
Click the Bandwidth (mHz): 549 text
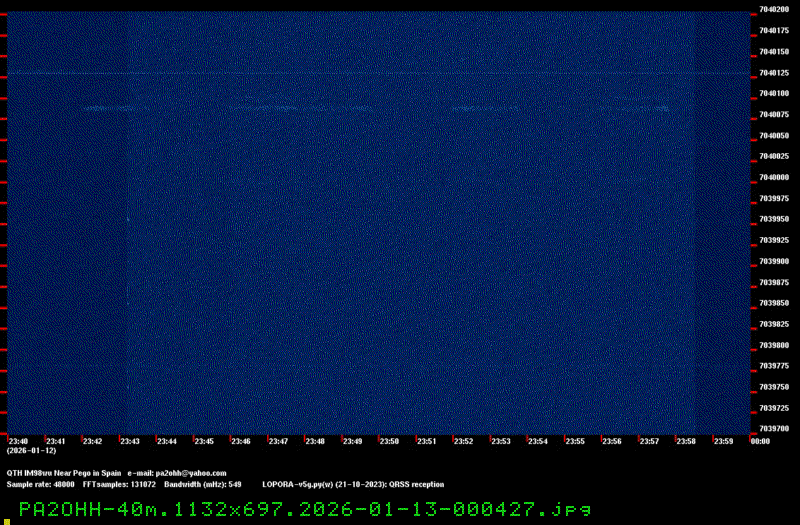tap(203, 484)
